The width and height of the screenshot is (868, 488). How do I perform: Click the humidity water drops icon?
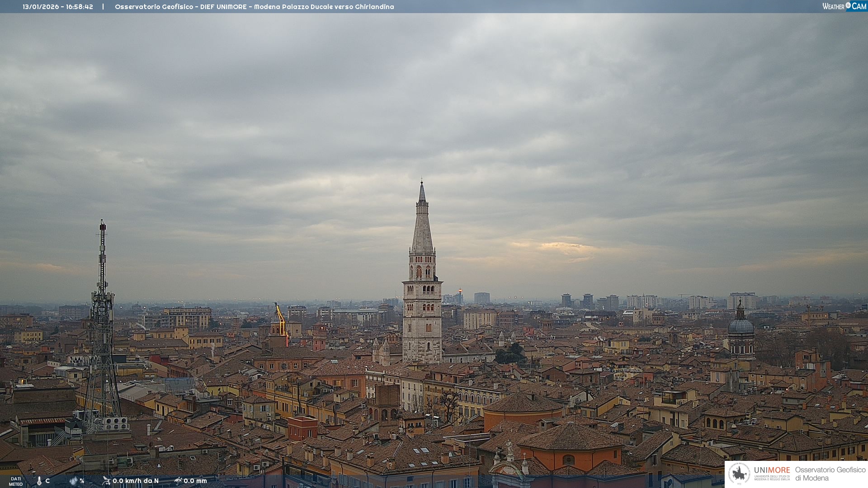(73, 481)
